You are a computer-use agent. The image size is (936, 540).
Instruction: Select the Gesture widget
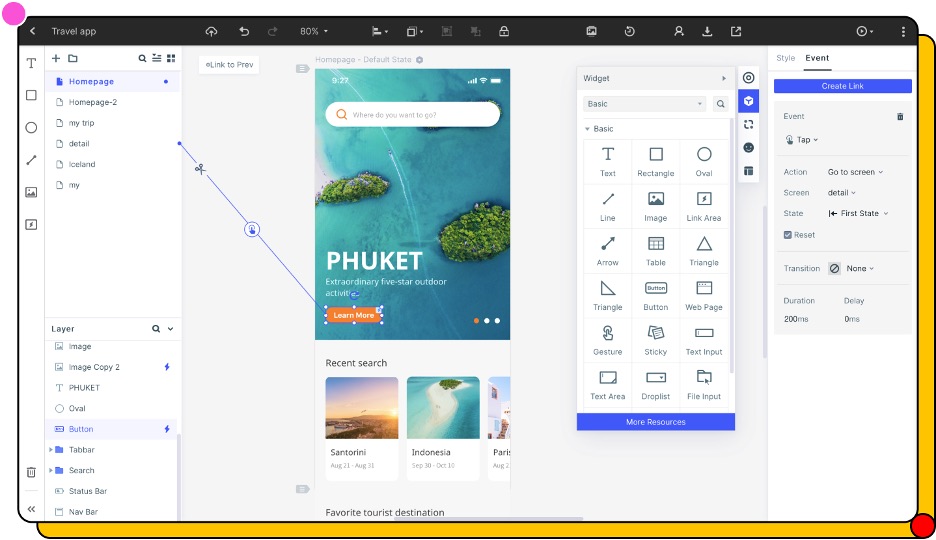click(607, 337)
